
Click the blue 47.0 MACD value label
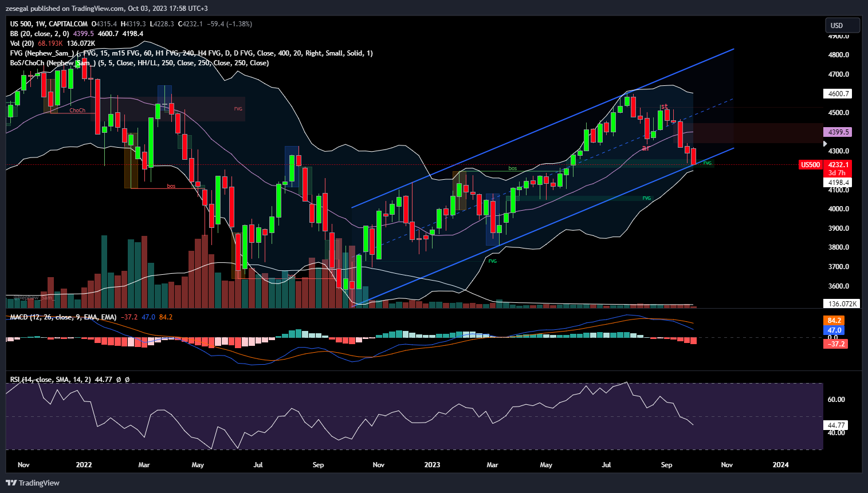tap(834, 330)
